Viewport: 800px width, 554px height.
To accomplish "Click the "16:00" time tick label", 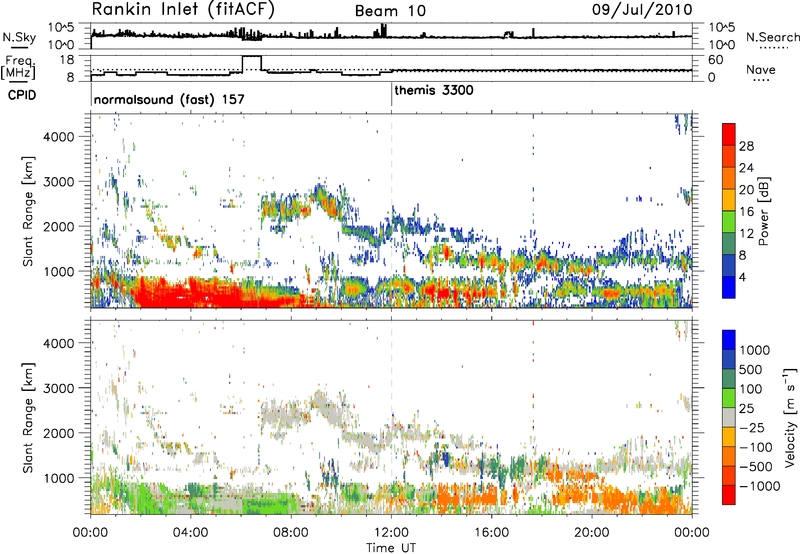I will (491, 533).
